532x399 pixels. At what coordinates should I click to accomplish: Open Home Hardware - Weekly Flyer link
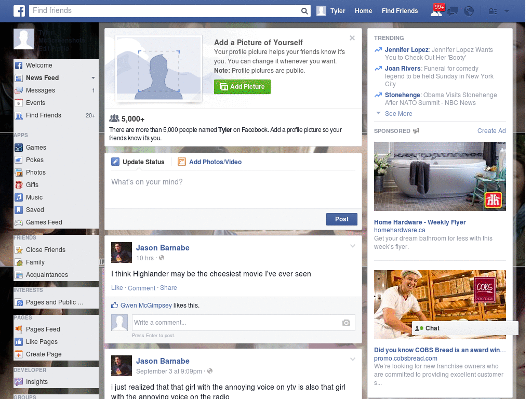pyautogui.click(x=420, y=222)
